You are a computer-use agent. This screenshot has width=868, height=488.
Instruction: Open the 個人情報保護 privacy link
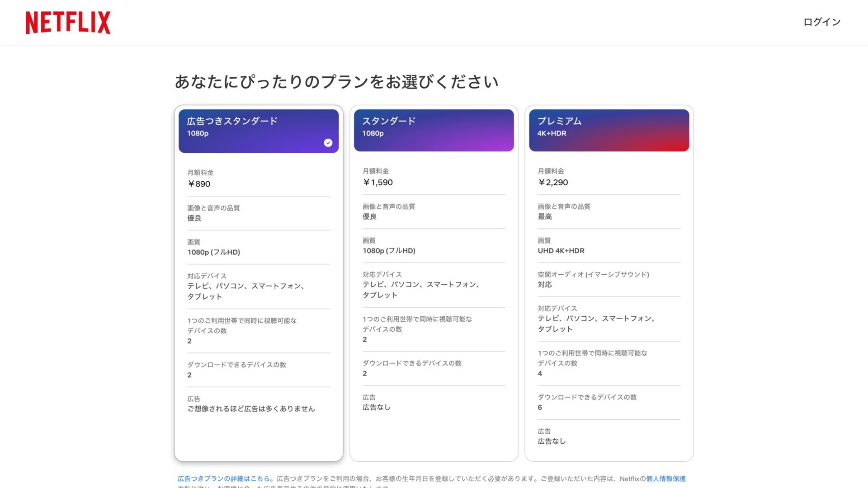(665, 479)
